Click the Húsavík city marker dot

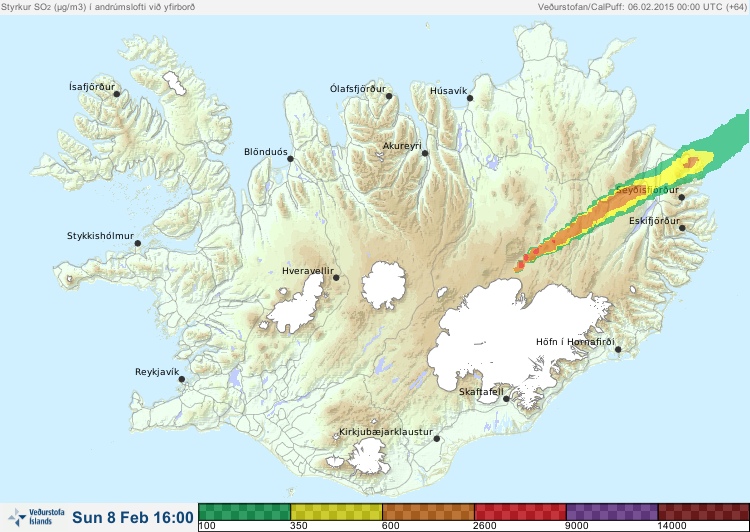coord(470,98)
